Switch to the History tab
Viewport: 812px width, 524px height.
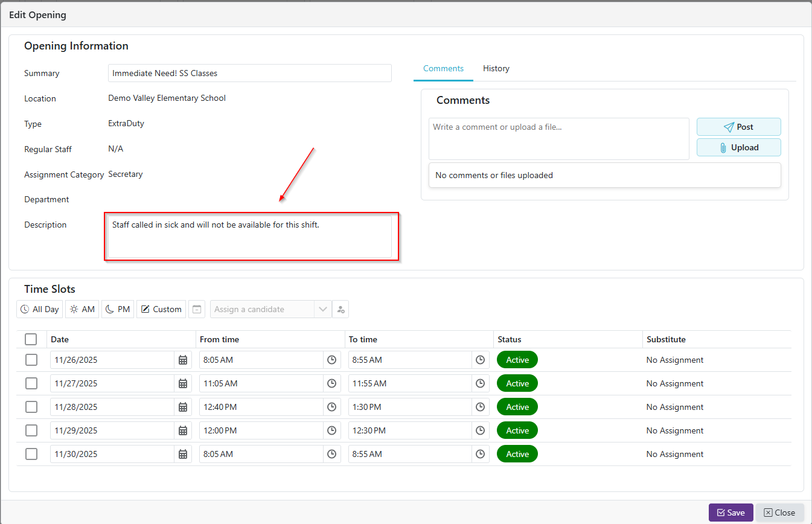click(x=496, y=68)
